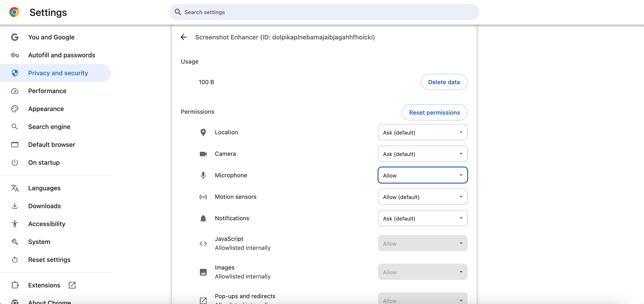Click the translate icon for Languages
This screenshot has height=304, width=644.
tap(15, 188)
